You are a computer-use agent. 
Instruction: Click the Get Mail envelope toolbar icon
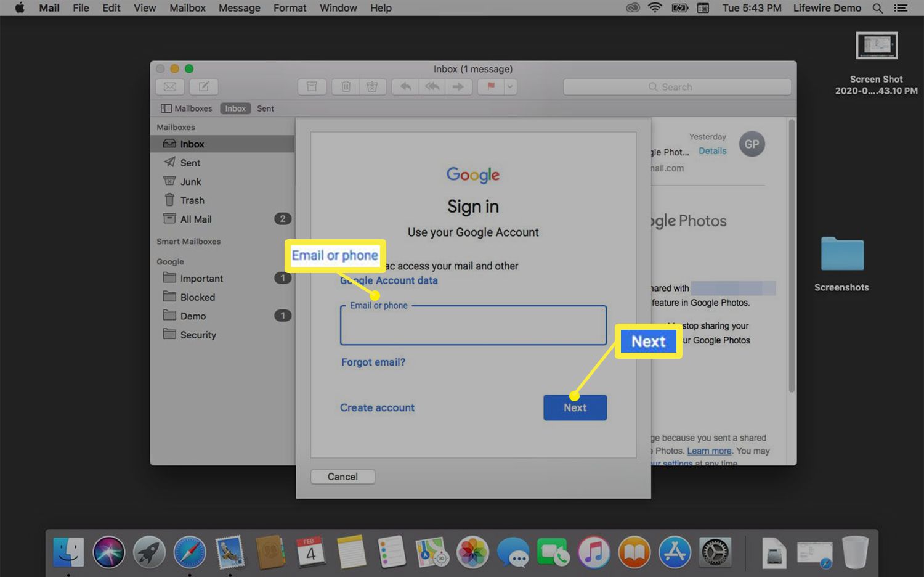pyautogui.click(x=170, y=87)
